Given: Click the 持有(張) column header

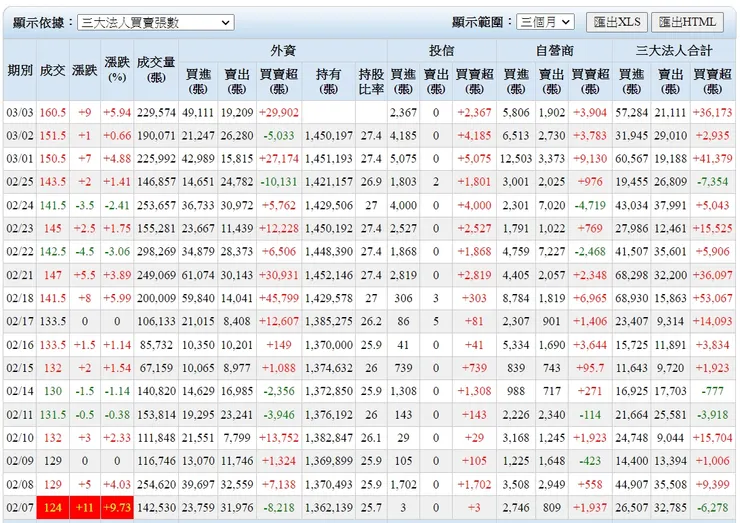Looking at the screenshot, I should [328, 81].
